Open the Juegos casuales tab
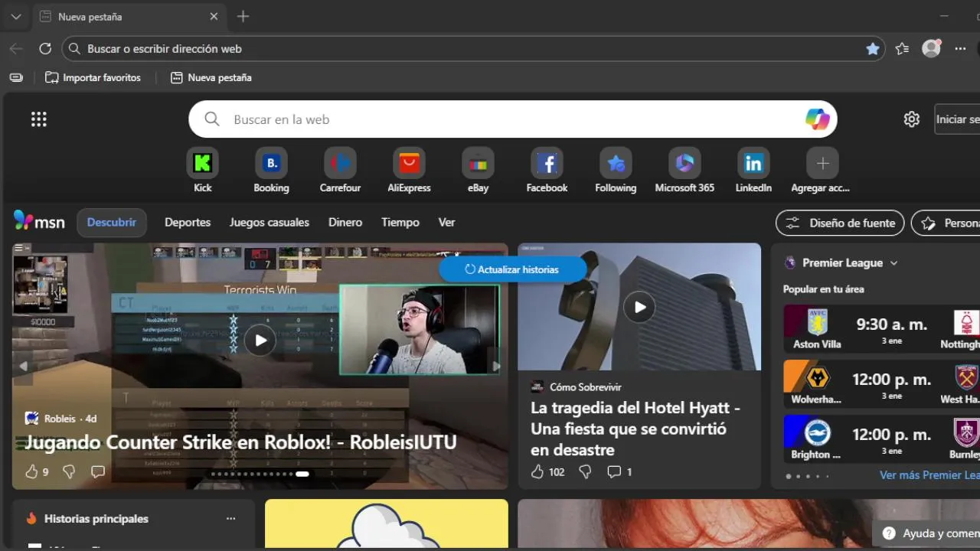 [x=269, y=222]
